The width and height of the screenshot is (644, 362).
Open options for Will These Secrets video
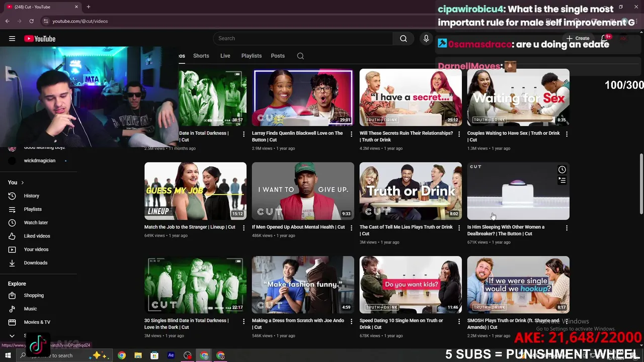(459, 134)
